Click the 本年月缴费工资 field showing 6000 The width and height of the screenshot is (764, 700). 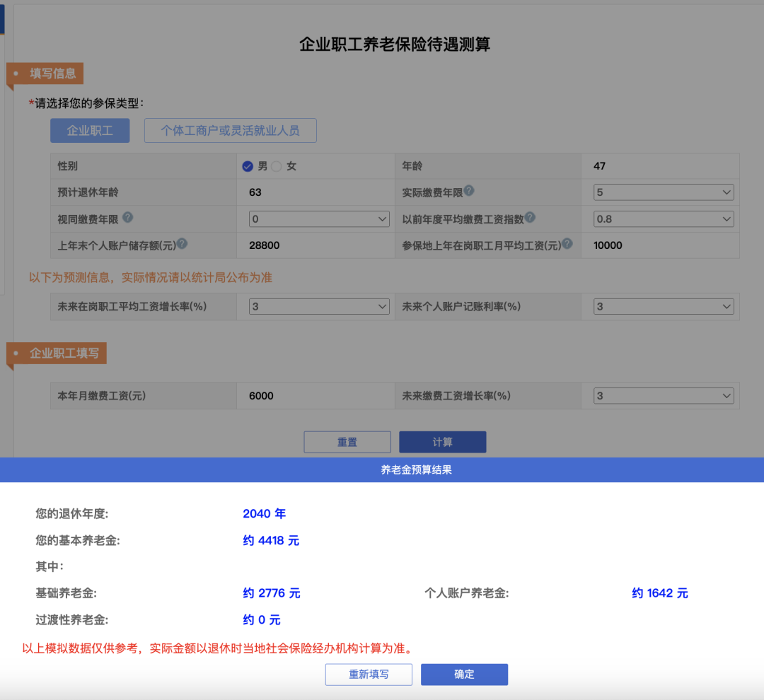pyautogui.click(x=315, y=396)
